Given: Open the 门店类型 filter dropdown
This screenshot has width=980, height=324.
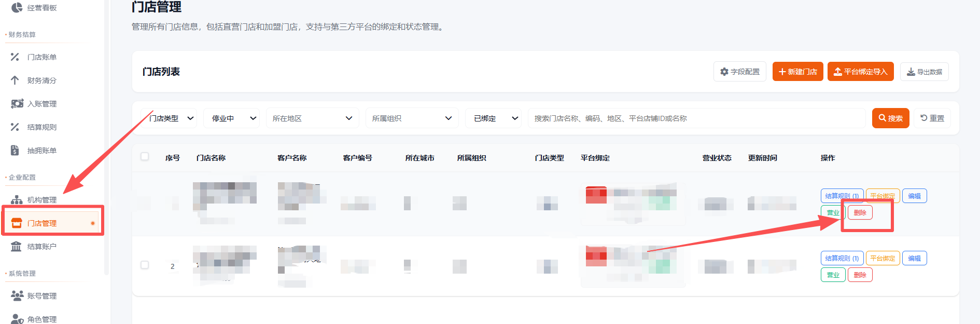Looking at the screenshot, I should click(x=169, y=118).
